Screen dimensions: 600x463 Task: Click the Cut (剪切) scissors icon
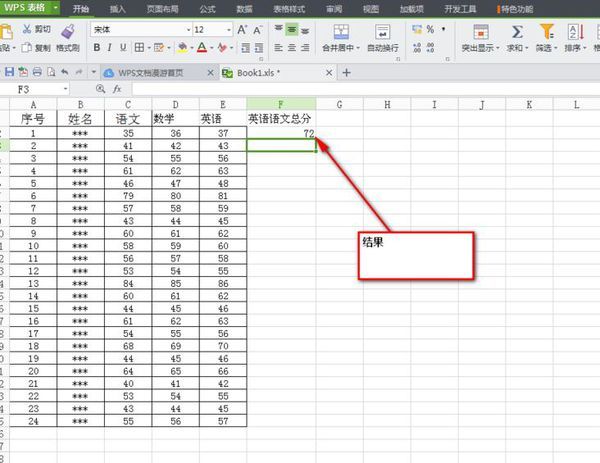tap(25, 30)
